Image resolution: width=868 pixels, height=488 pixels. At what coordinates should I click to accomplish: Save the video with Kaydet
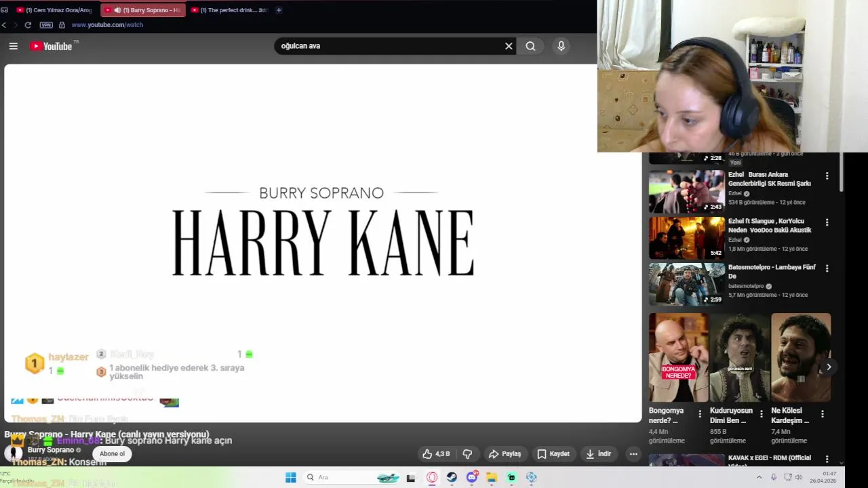553,454
